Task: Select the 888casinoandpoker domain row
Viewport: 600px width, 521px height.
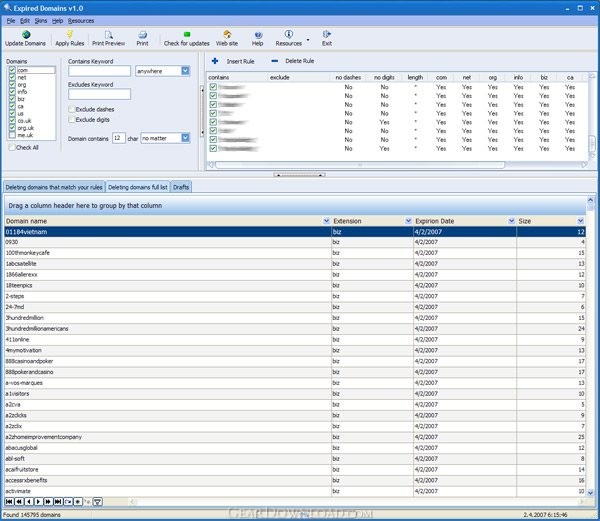Action: tap(295, 361)
